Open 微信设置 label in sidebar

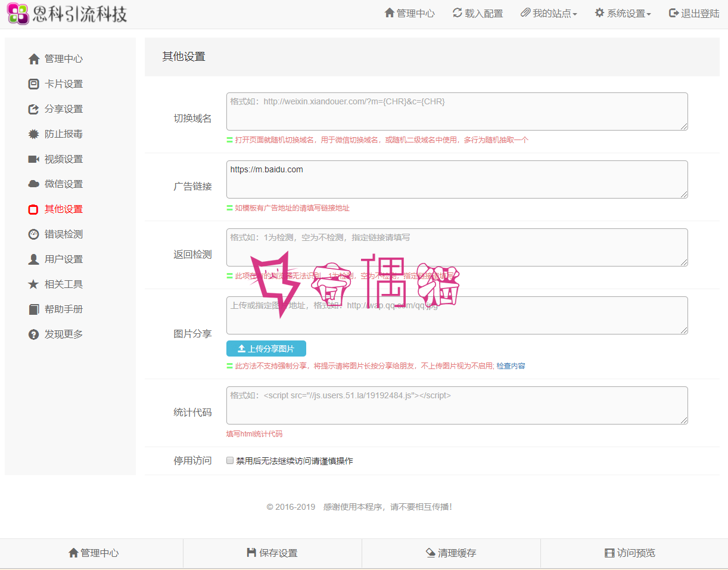tap(64, 184)
